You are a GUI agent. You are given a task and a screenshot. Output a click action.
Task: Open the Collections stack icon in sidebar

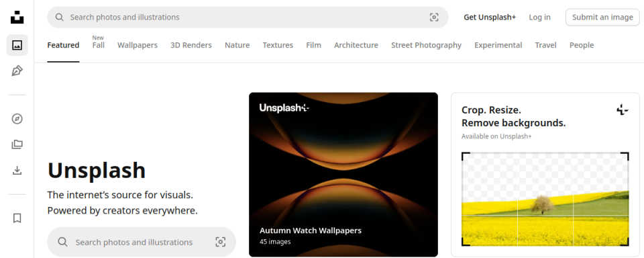click(x=17, y=144)
